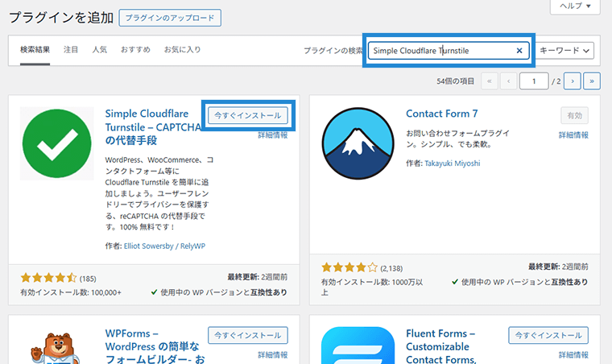
Task: Install the WPForms plugin now
Action: (248, 336)
